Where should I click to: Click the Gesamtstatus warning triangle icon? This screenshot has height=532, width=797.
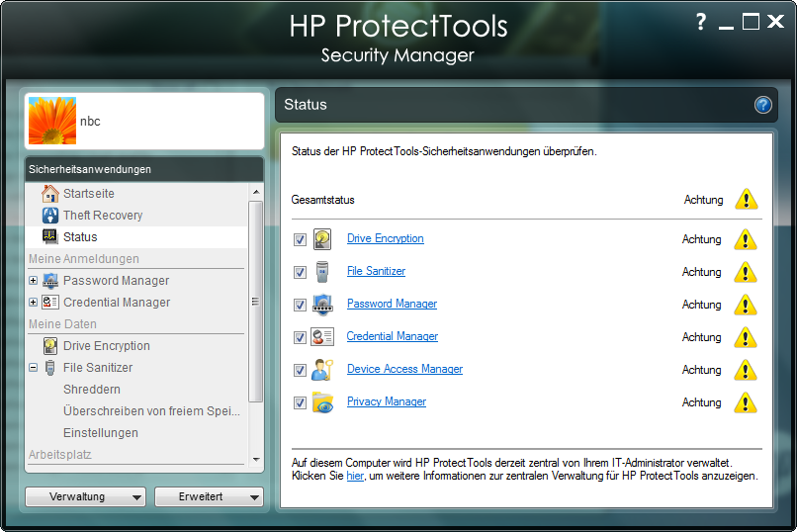click(x=747, y=199)
